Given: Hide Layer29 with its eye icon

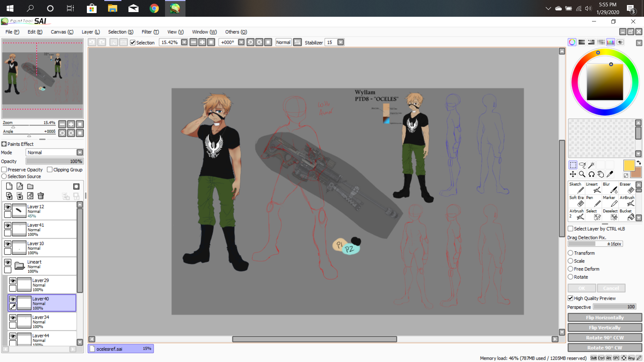Looking at the screenshot, I should [13, 281].
